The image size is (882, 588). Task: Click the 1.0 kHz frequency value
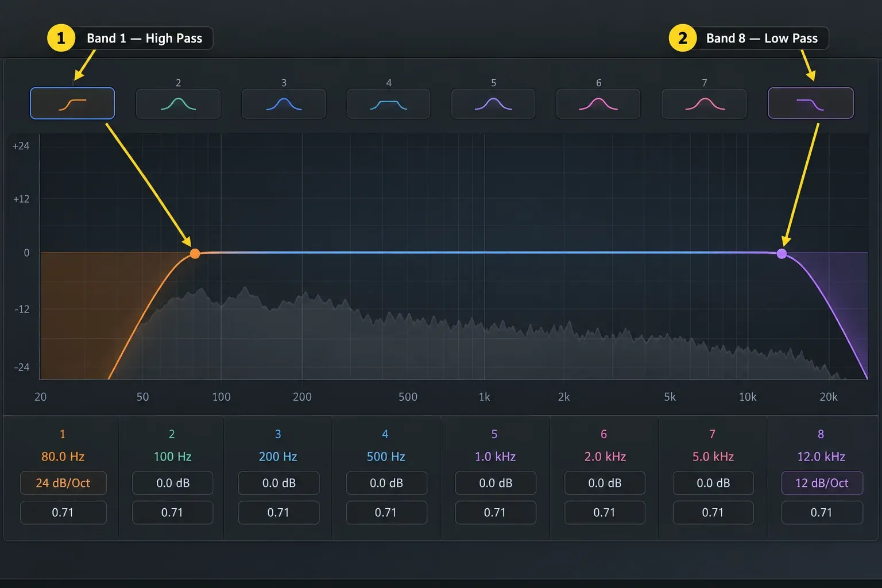tap(495, 457)
